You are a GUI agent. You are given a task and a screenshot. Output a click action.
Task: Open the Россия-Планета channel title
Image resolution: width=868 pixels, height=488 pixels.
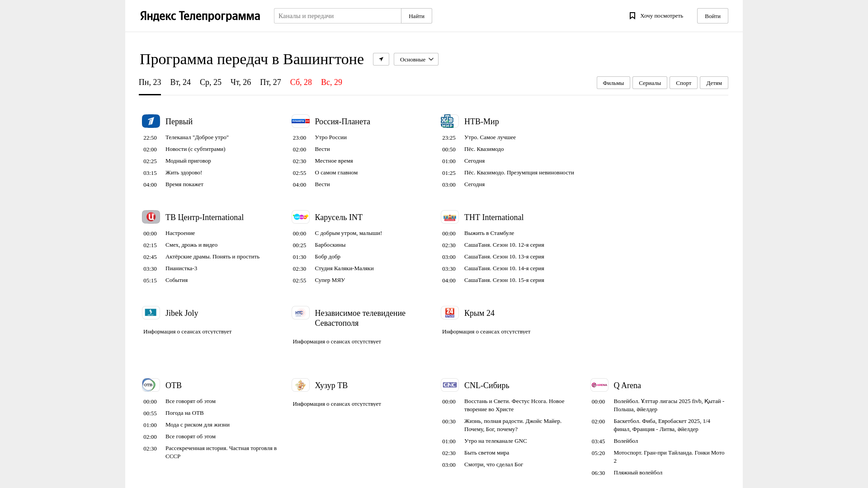tap(342, 122)
